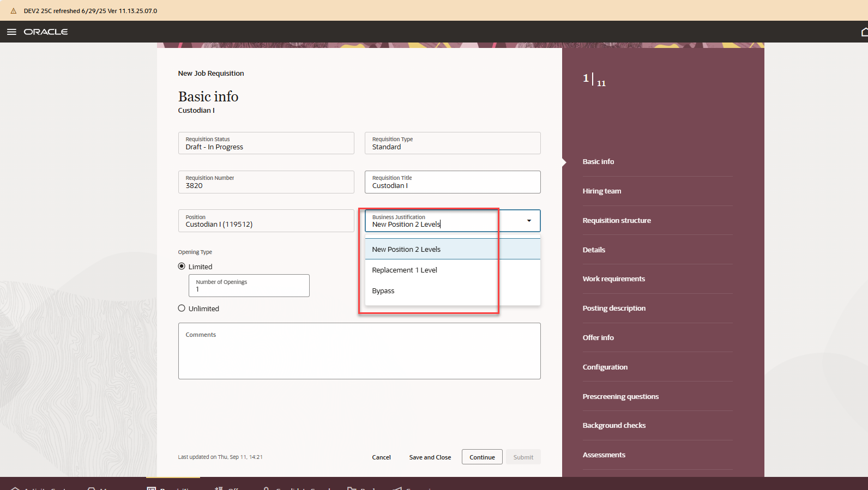Click the Oracle logo in the header
Viewport: 868px width, 490px height.
tap(46, 32)
